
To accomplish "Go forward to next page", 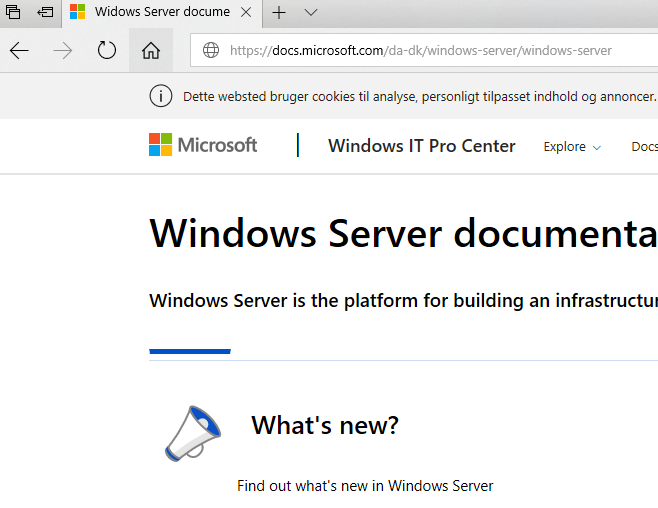I will pyautogui.click(x=63, y=51).
